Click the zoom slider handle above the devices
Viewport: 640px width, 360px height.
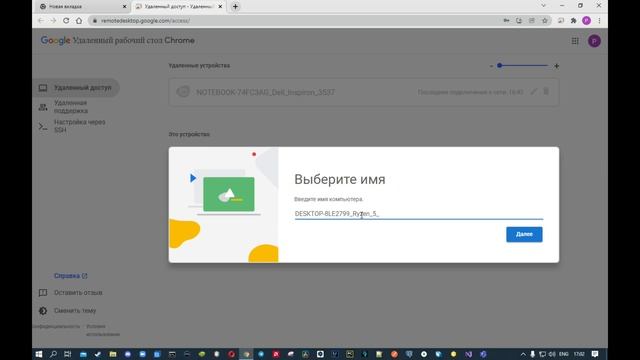(499, 65)
